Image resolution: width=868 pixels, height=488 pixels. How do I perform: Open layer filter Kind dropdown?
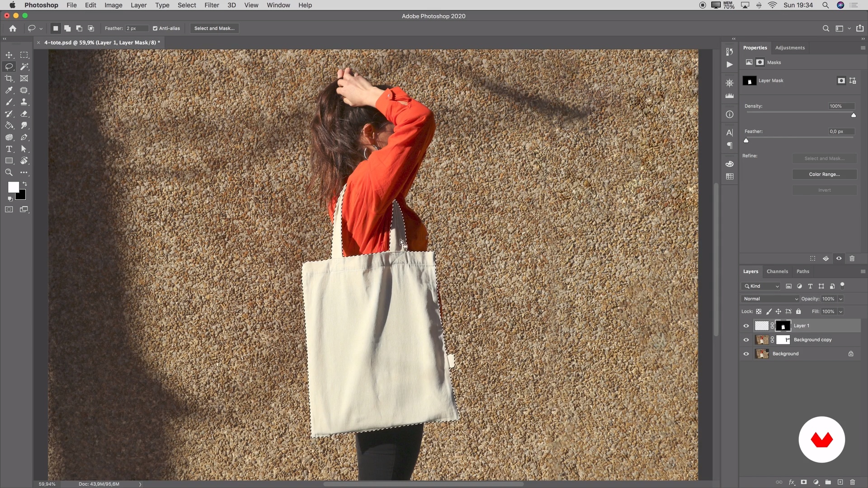coord(761,286)
